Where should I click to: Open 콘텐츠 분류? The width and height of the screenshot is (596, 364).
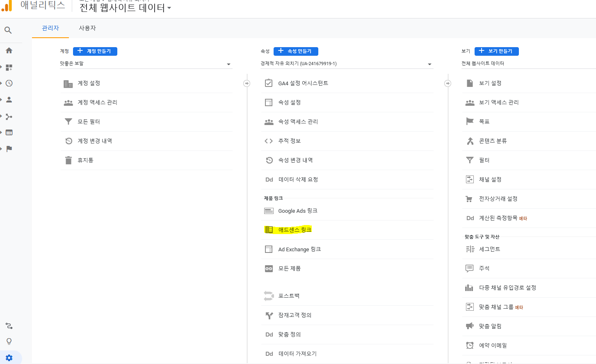tap(529, 141)
